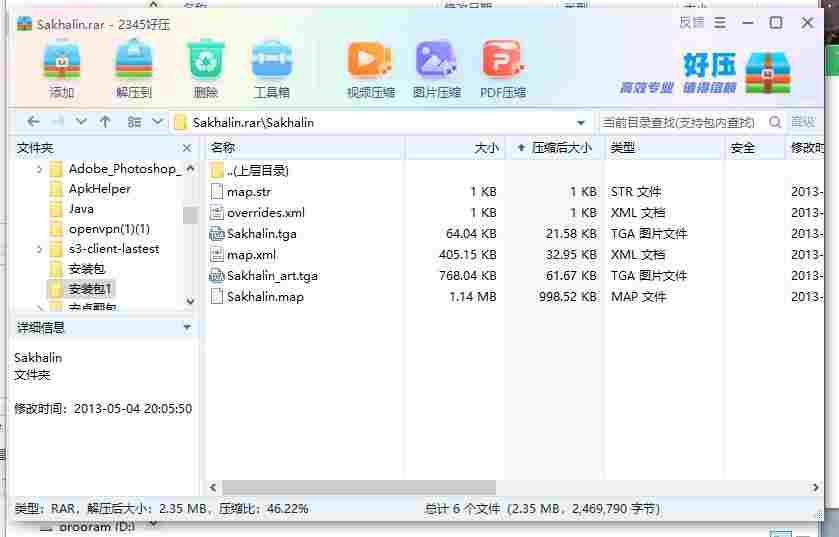This screenshot has height=537, width=839.
Task: Open the main menu hamburger icon
Action: [720, 23]
